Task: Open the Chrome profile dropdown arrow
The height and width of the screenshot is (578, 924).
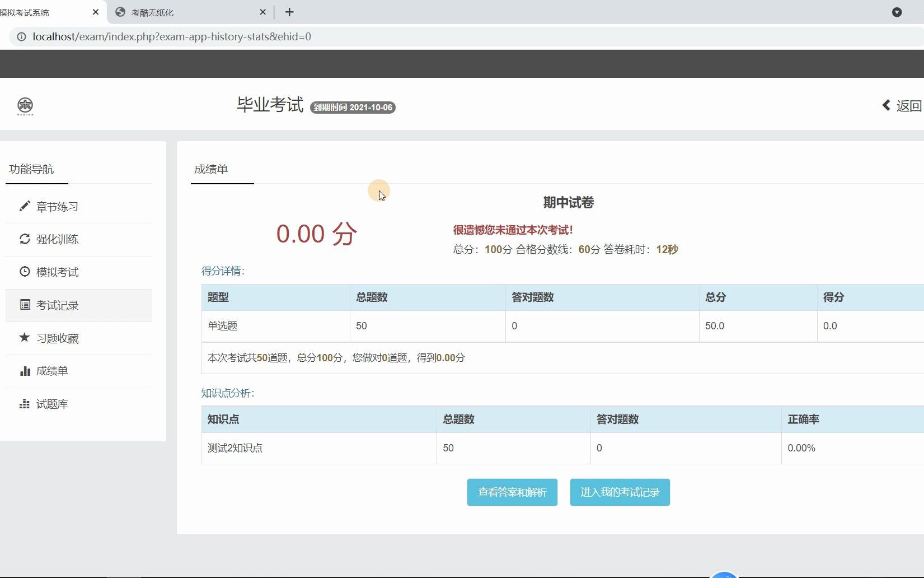Action: pyautogui.click(x=897, y=12)
